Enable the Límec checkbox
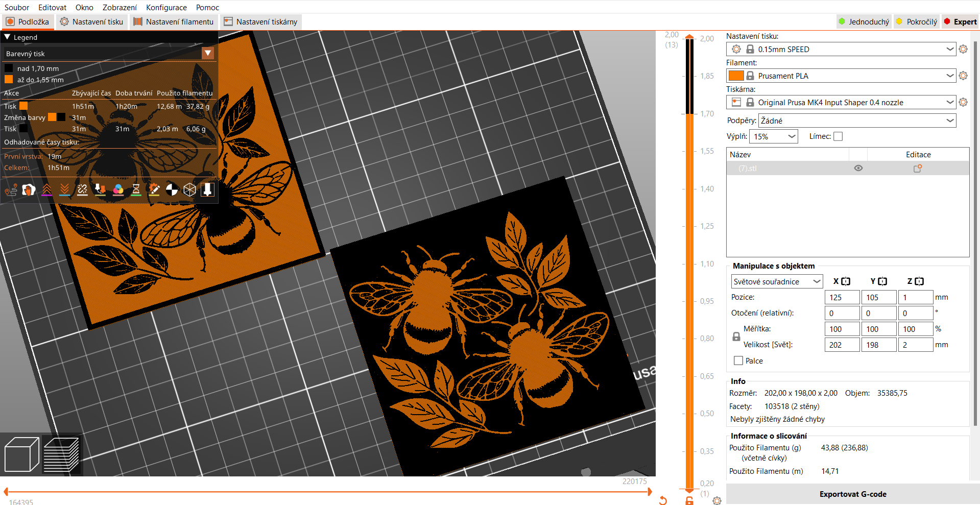The width and height of the screenshot is (980, 505). pos(838,136)
